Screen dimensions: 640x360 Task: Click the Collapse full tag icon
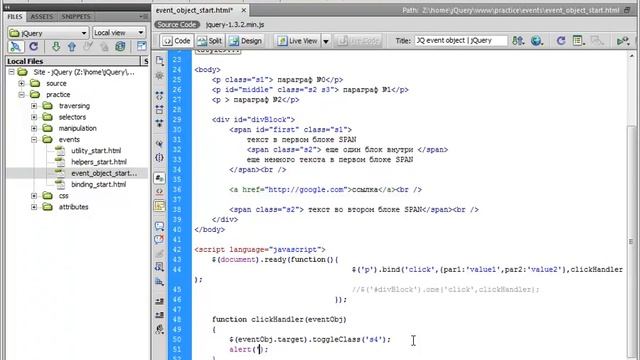pos(160,96)
